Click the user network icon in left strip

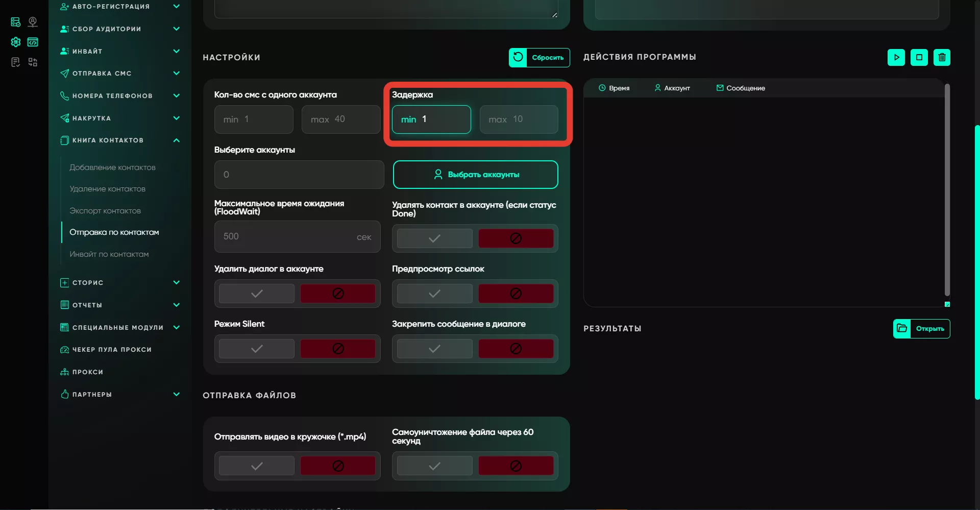pyautogui.click(x=33, y=22)
